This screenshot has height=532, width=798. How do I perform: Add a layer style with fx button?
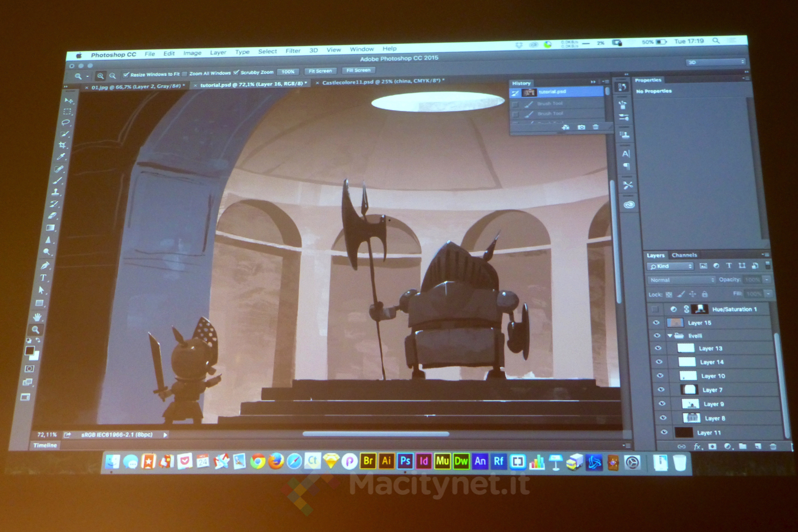tap(698, 447)
